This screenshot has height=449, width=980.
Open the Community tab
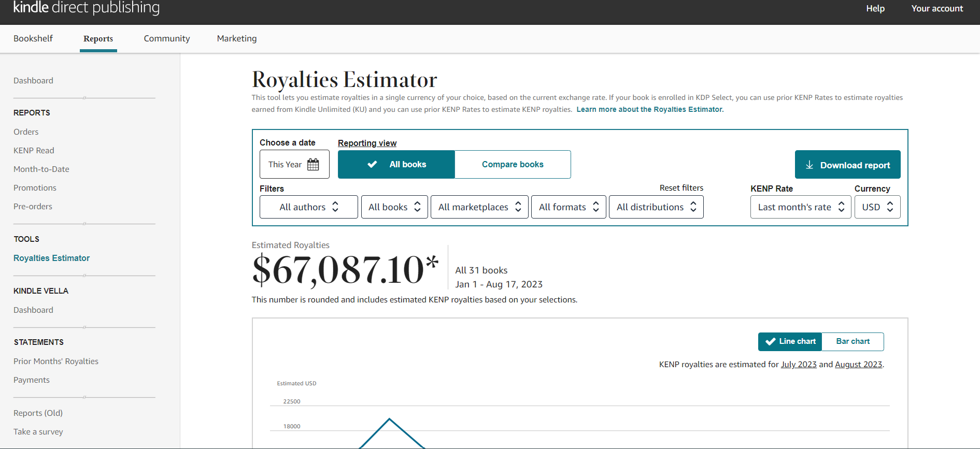tap(167, 38)
